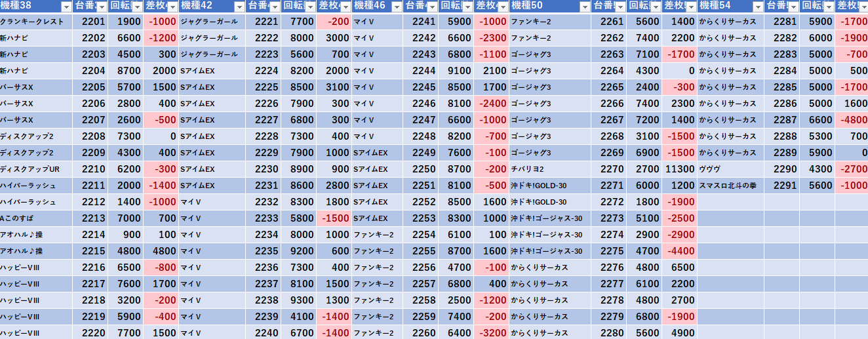Open the 機種46 column filter dropdown
Screen dimensions: 868x339
397,7
